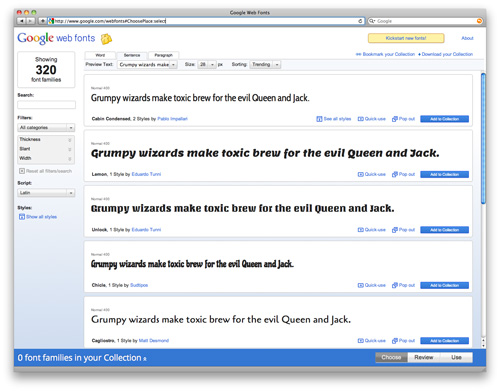Image resolution: width=500 pixels, height=391 pixels.
Task: Select the Use step in bottom bar
Action: pyautogui.click(x=456, y=357)
